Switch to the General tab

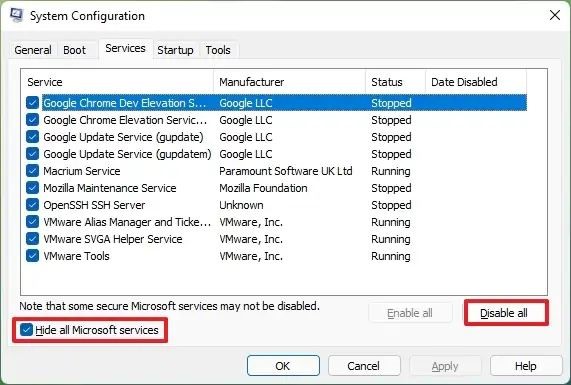tap(33, 50)
